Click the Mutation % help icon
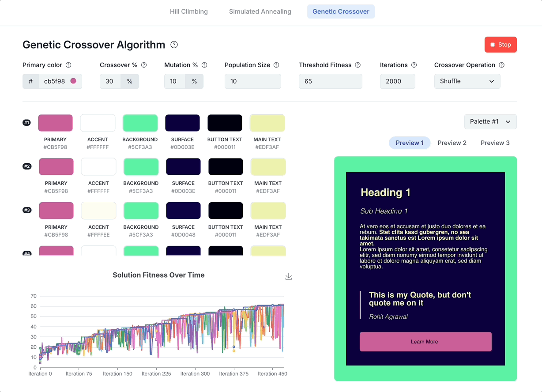 tap(204, 65)
